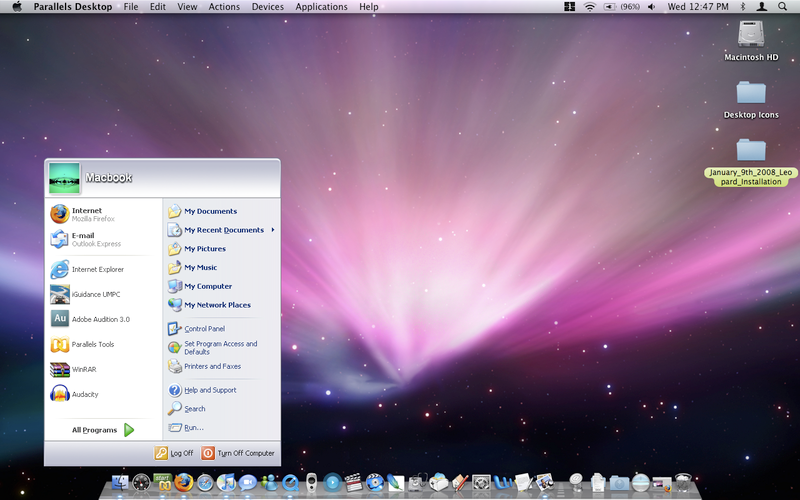The width and height of the screenshot is (800, 500).
Task: Open Mozilla Firefox from Start menu
Action: [x=83, y=214]
